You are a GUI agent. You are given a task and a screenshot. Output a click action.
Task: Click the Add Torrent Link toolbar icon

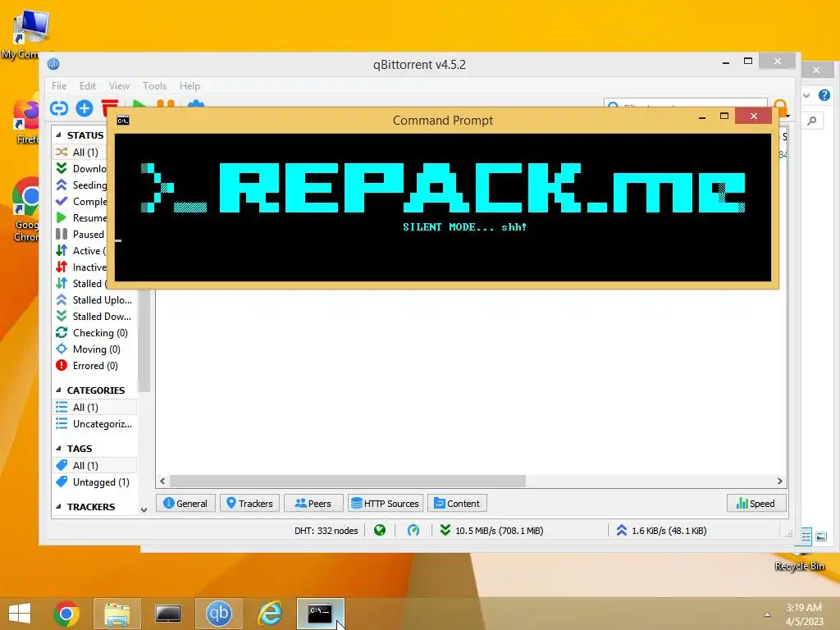click(x=59, y=108)
